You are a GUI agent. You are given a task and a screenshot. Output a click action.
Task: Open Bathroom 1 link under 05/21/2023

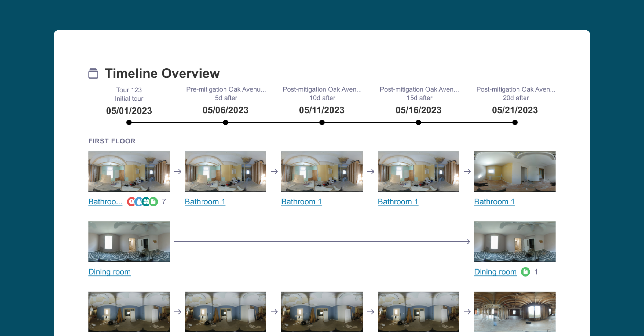point(494,202)
